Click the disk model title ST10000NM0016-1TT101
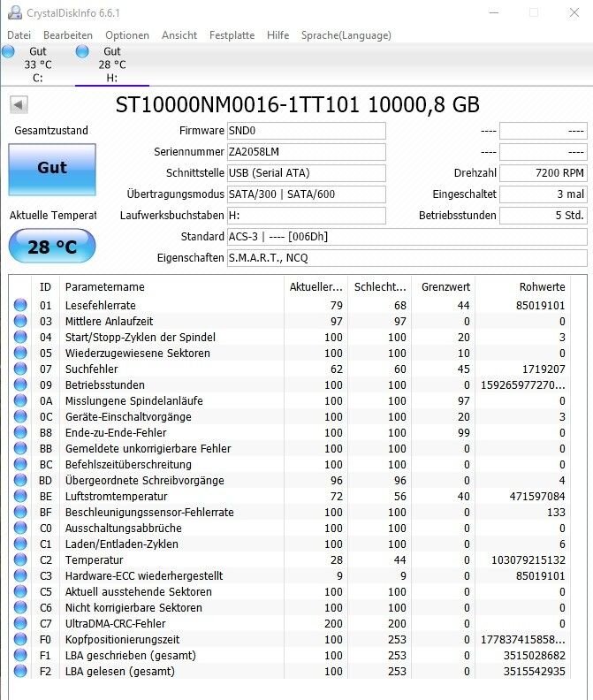 [237, 105]
